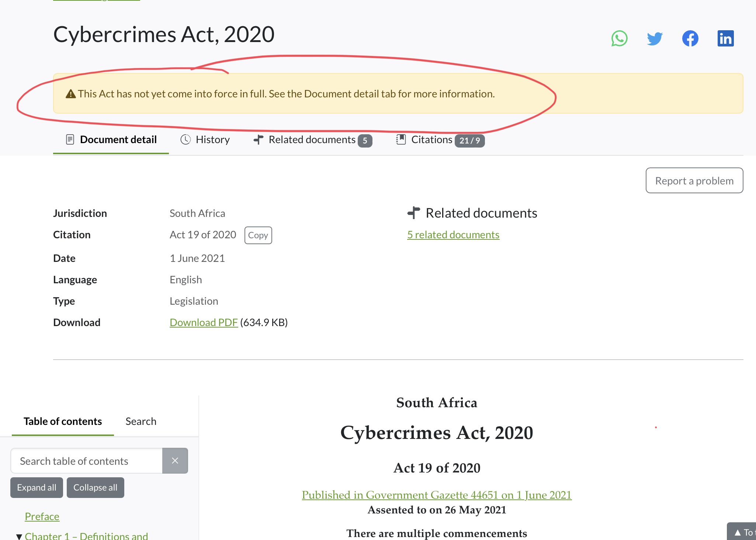Share the Act on Facebook
The height and width of the screenshot is (540, 756).
[690, 38]
